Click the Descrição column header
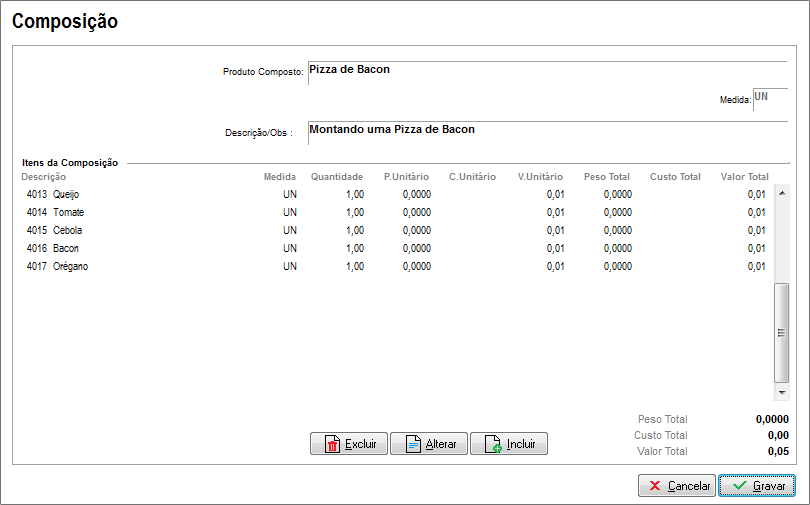This screenshot has width=810, height=505. coord(44,177)
